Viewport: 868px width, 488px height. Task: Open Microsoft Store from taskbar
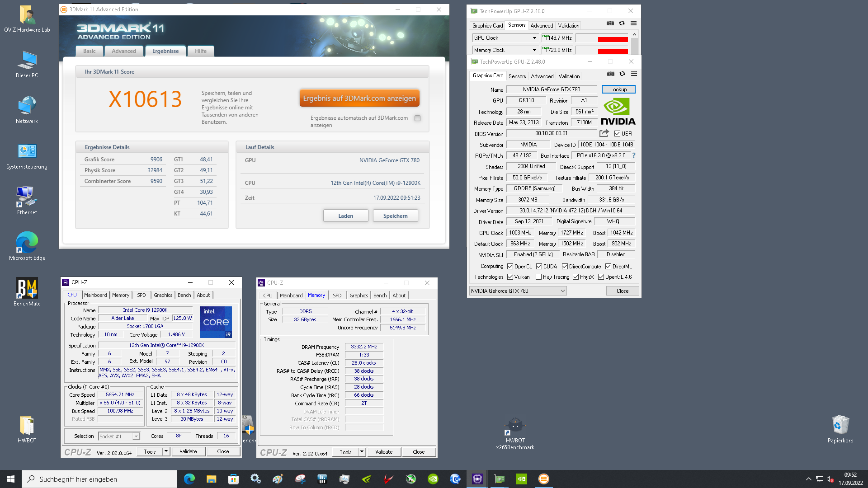tap(233, 479)
